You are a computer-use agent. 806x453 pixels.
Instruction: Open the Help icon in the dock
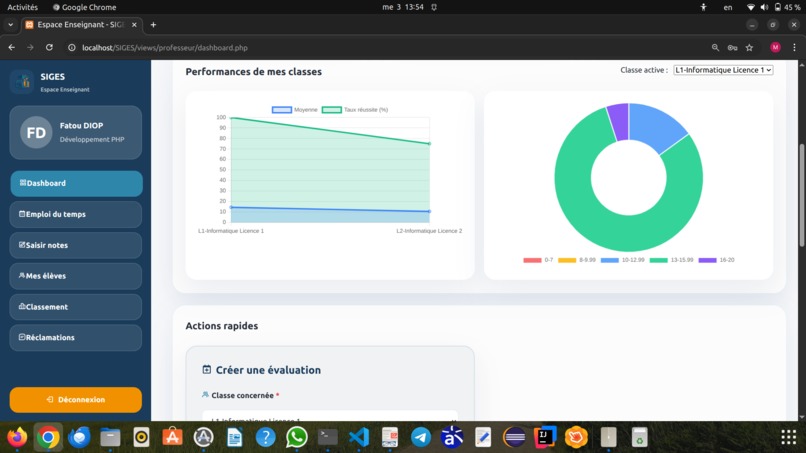(266, 438)
